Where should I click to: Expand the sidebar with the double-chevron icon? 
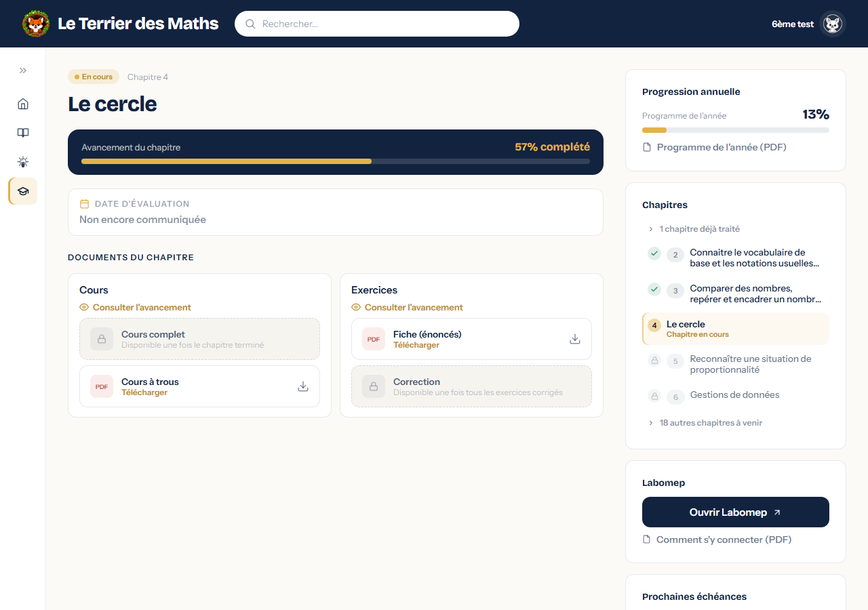point(23,70)
